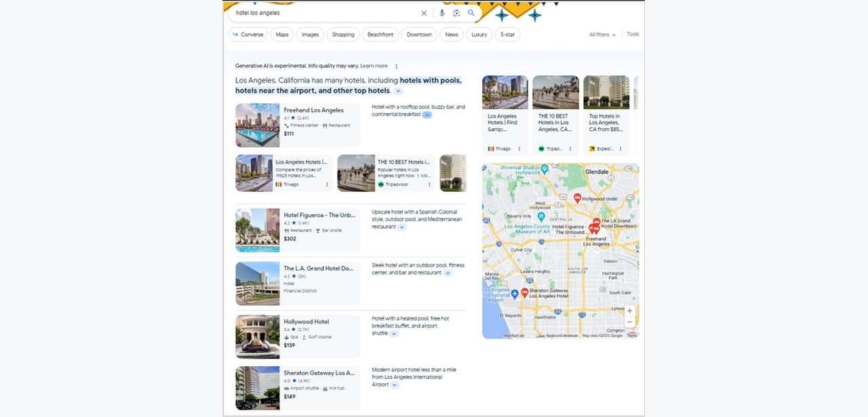The image size is (868, 417).
Task: Click the Converse button
Action: click(248, 35)
